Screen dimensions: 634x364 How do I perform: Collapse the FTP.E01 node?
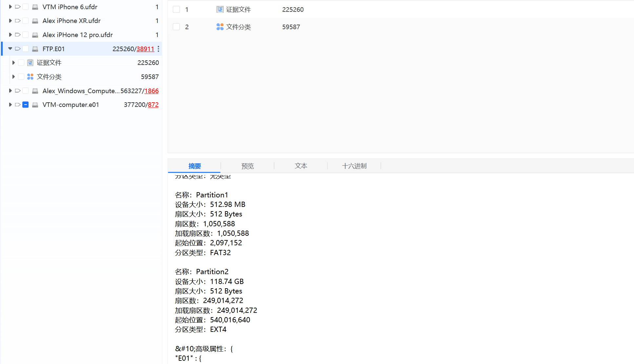point(10,49)
